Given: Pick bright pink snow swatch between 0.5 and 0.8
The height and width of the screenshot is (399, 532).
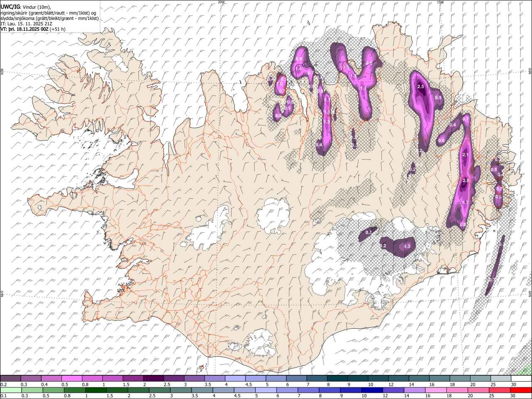Looking at the screenshot, I should pos(71,379).
